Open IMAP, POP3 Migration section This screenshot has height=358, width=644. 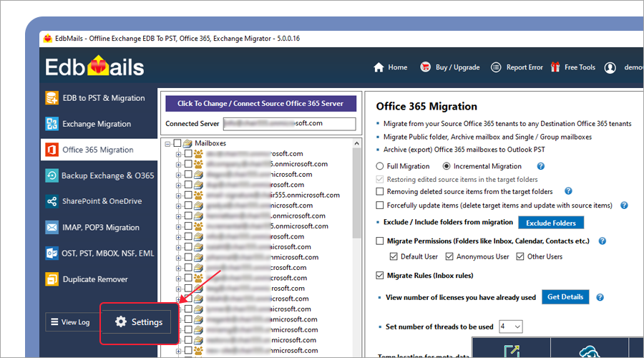click(99, 227)
